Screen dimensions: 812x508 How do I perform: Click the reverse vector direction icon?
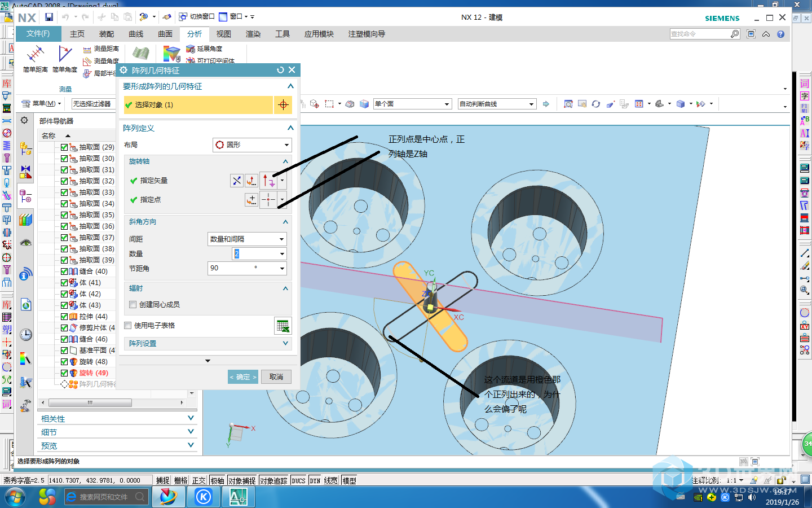(x=237, y=181)
